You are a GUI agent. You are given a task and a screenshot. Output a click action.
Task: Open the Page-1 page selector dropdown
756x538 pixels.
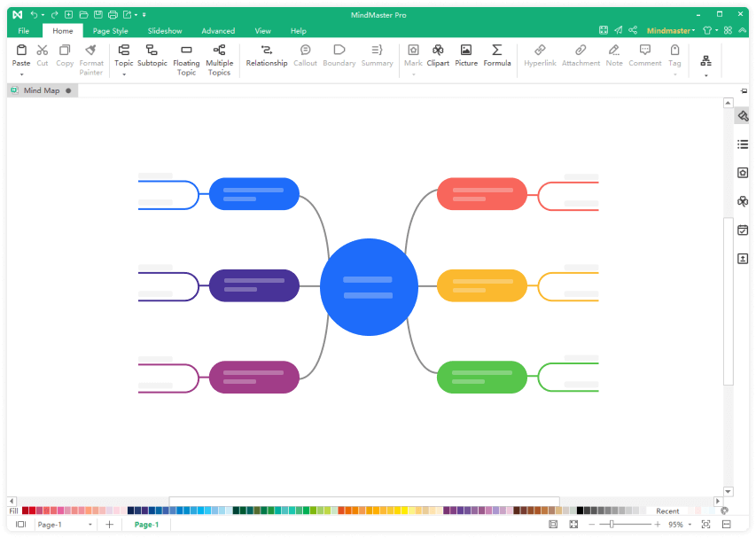pyautogui.click(x=90, y=525)
